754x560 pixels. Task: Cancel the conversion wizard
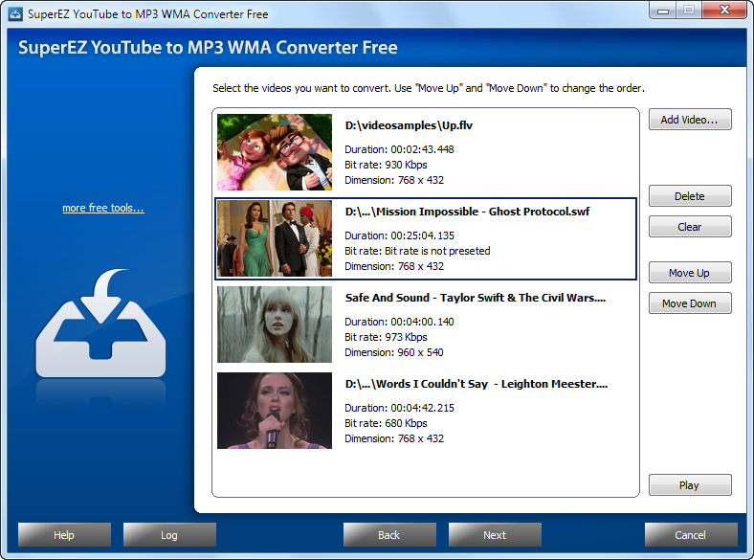tap(691, 534)
